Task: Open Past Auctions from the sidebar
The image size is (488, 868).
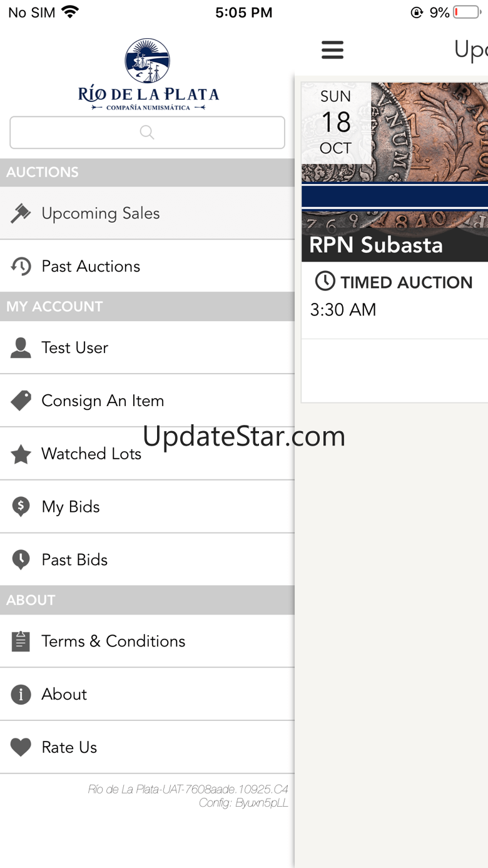Action: [147, 266]
